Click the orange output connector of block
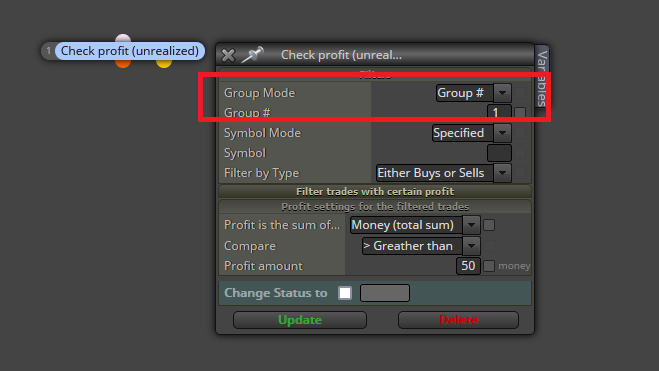The image size is (659, 371). tap(123, 63)
